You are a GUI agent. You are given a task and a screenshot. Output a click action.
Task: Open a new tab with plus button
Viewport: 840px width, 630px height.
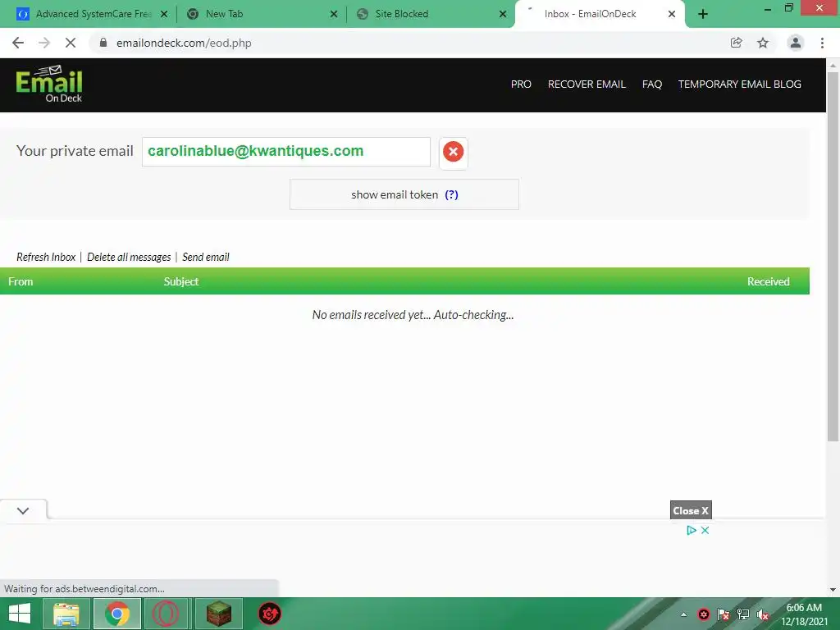tap(703, 15)
